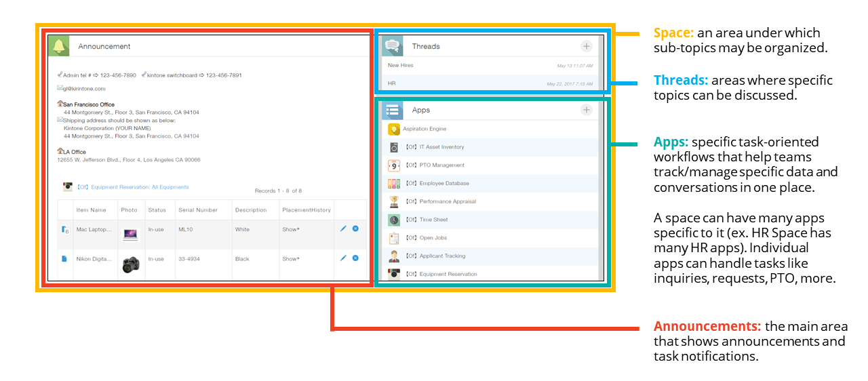Edit the Mac Laptop record pencil icon
The width and height of the screenshot is (868, 381).
[x=343, y=229]
